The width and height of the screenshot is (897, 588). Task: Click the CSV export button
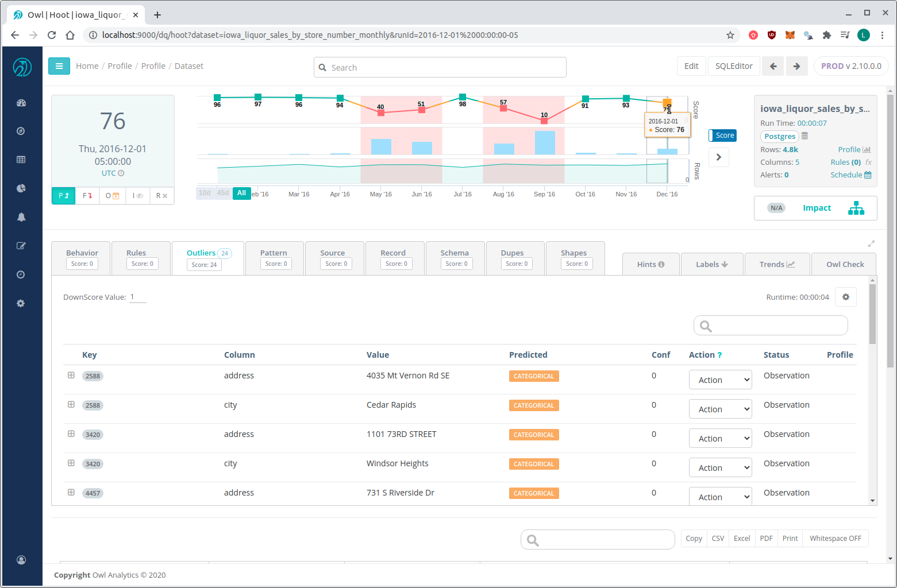click(x=718, y=539)
